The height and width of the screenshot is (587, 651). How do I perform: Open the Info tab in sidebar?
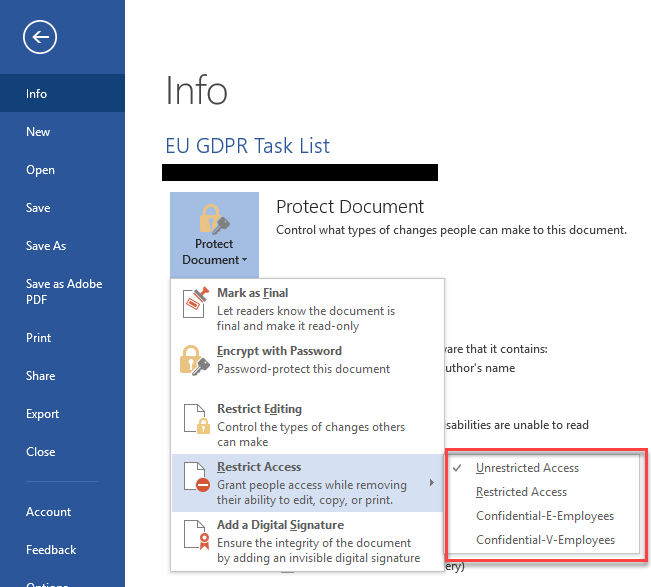[62, 93]
